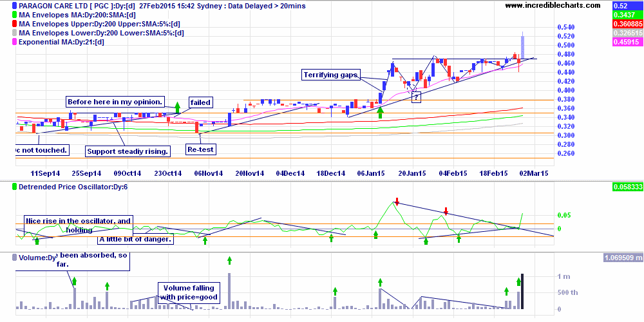This screenshot has width=644, height=322.
Task: Select the MA Envelopes MA:Dy:200:SMA legend label
Action: tap(77, 15)
